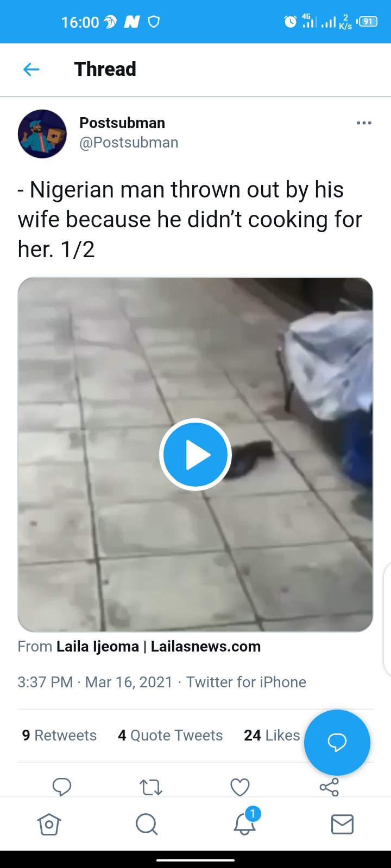This screenshot has width=391, height=868.
Task: Retweet using the arrows icon
Action: (x=151, y=787)
